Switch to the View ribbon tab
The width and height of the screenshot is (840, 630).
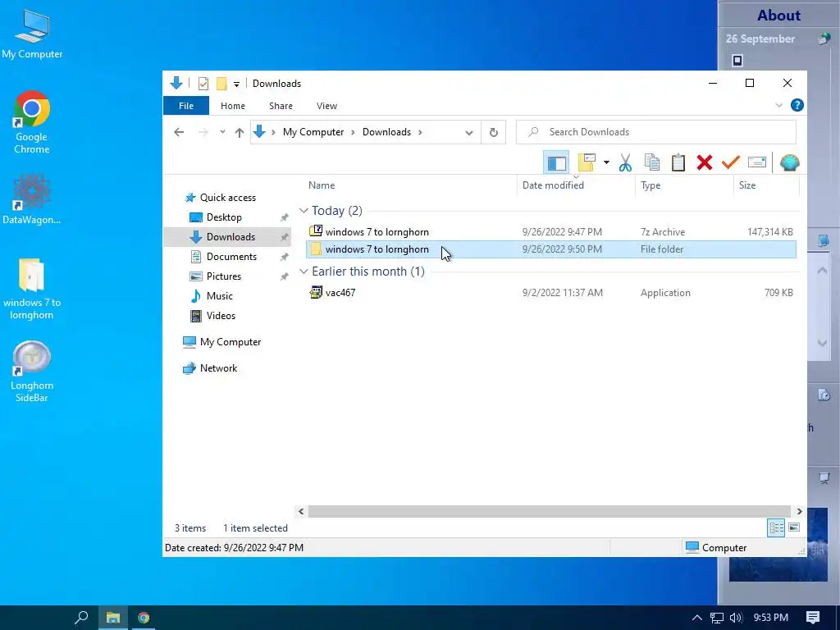pos(326,106)
